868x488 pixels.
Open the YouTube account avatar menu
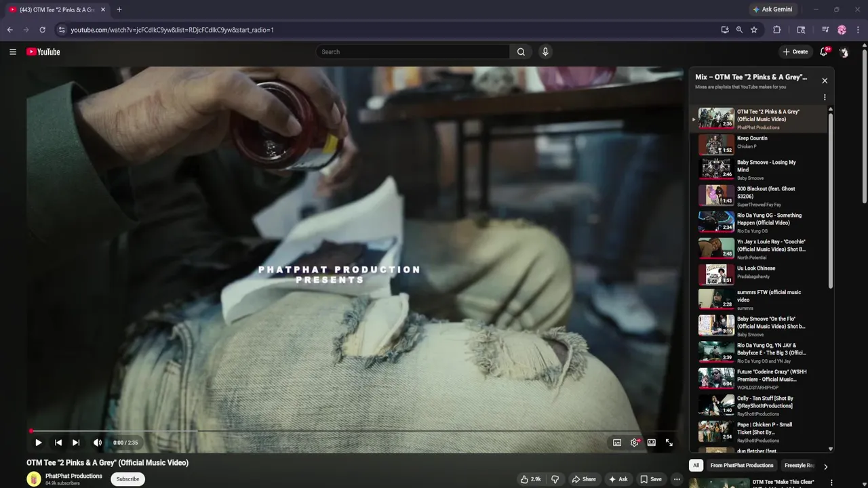pyautogui.click(x=844, y=52)
